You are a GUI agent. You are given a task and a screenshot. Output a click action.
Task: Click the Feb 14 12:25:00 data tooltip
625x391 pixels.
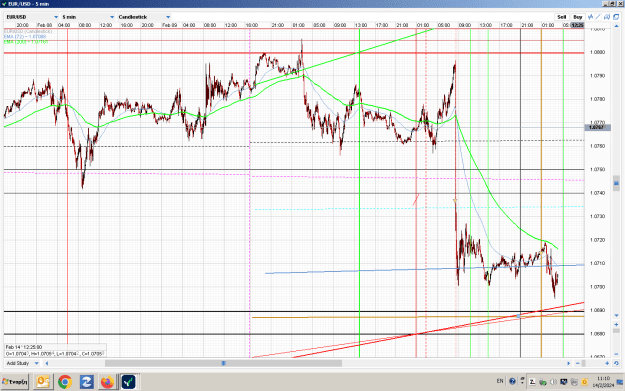[55, 350]
